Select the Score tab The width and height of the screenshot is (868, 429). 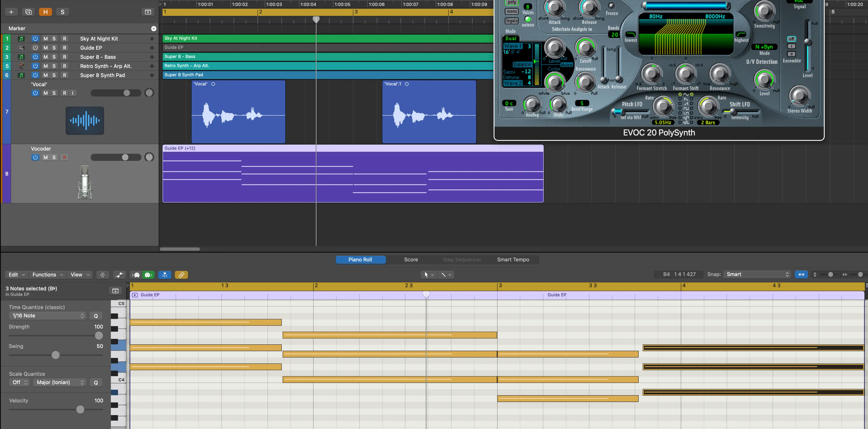point(411,259)
